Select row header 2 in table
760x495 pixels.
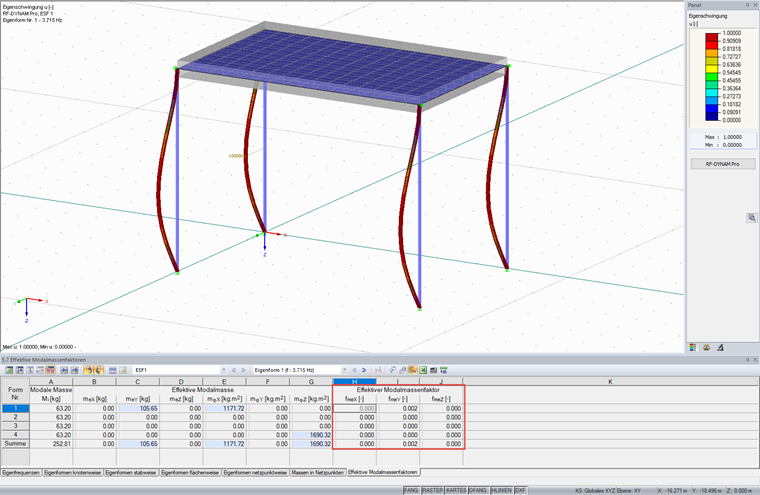(x=16, y=417)
